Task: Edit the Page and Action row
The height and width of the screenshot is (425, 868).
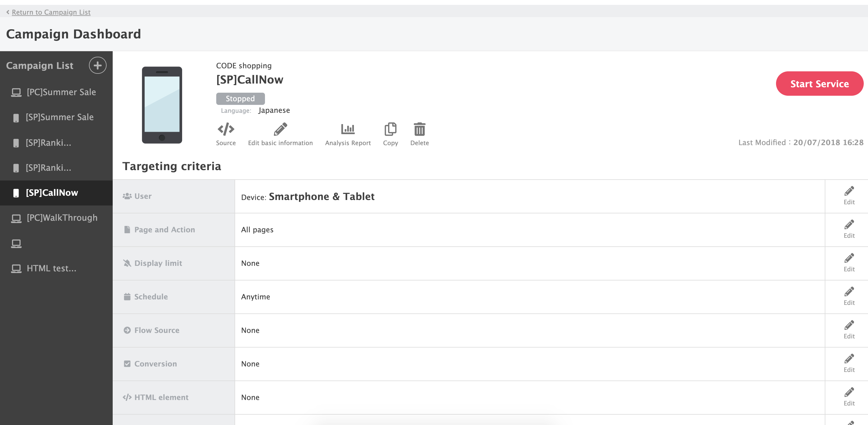Action: pyautogui.click(x=849, y=229)
